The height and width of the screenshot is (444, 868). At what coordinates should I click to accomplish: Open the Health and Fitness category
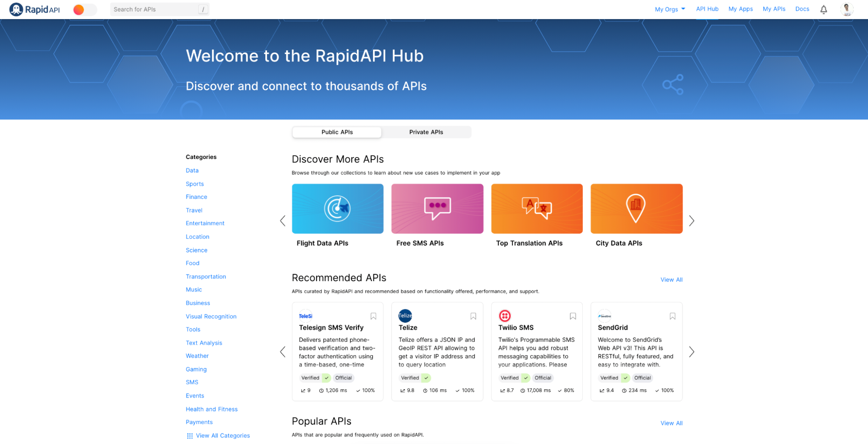211,410
